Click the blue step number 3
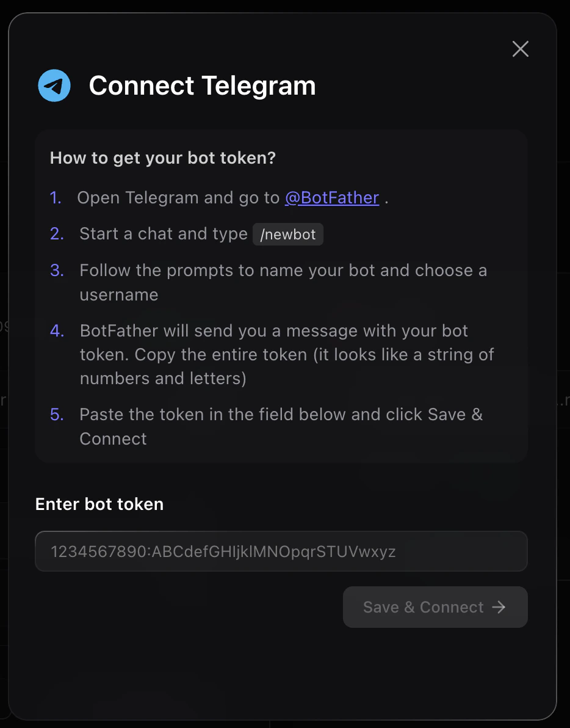The image size is (570, 728). [56, 270]
